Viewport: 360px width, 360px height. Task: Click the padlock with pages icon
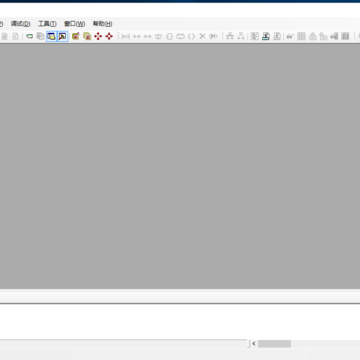click(323, 36)
